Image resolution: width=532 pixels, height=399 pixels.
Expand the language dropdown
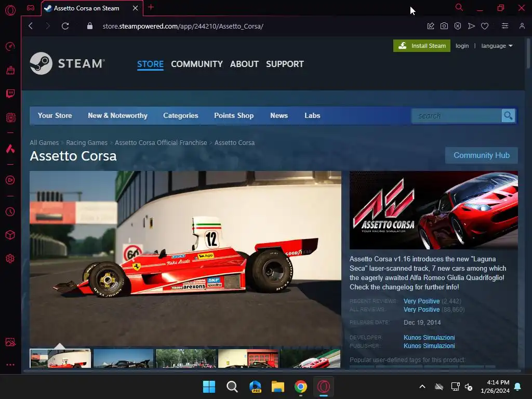(x=497, y=46)
